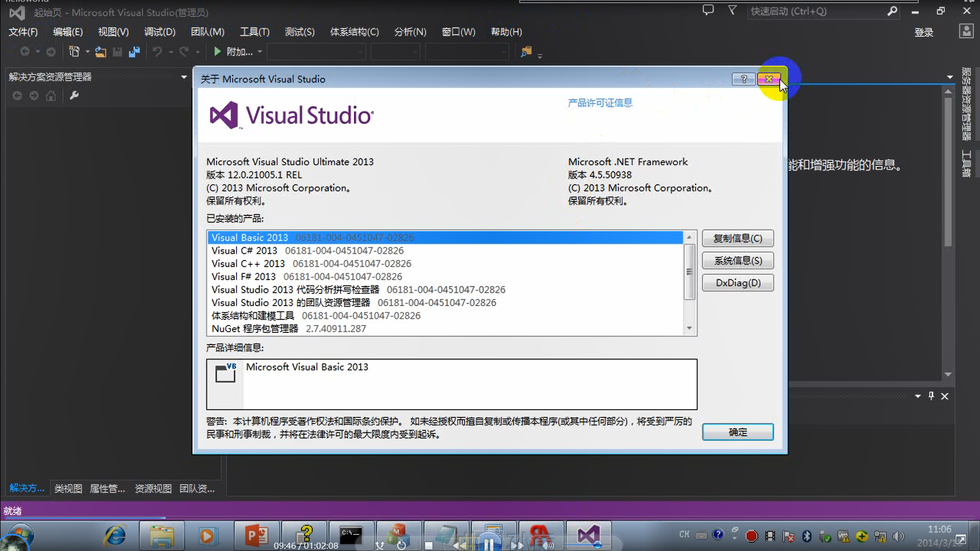Click the Back arrow in Solution Explorer
This screenshot has width=980, height=551.
tap(17, 96)
